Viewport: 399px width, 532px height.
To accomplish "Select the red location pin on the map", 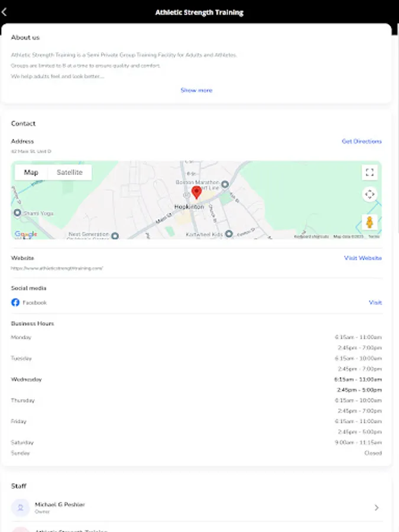I will click(x=197, y=192).
